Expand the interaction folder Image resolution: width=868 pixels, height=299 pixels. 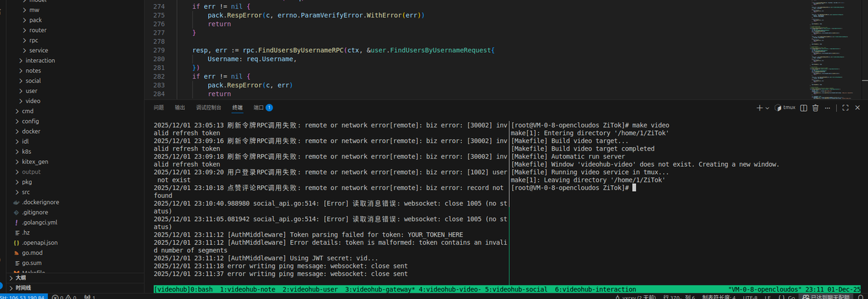pyautogui.click(x=40, y=60)
